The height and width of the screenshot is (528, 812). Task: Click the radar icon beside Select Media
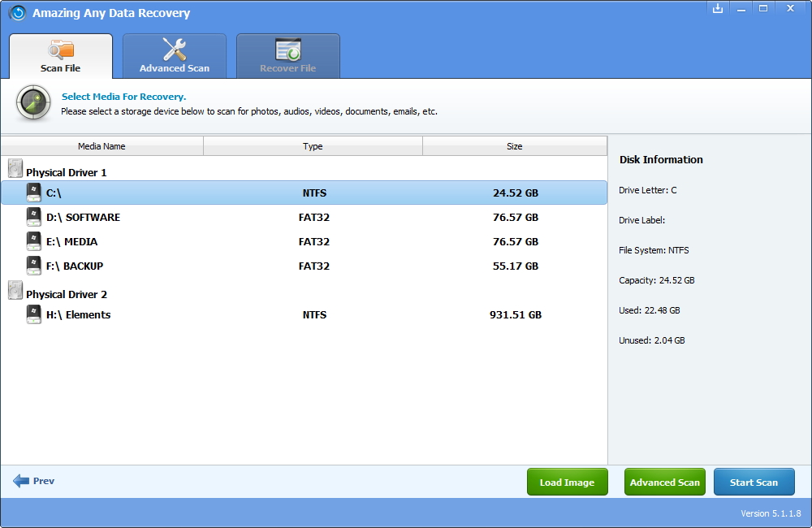[33, 103]
